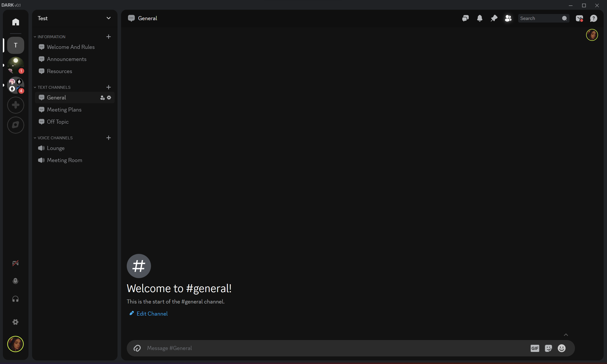Open User Settings gear in sidebar
The image size is (607, 364).
15,322
